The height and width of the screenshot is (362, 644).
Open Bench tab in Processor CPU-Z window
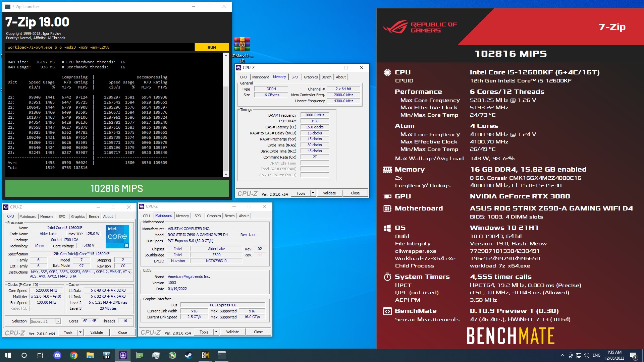pyautogui.click(x=94, y=217)
